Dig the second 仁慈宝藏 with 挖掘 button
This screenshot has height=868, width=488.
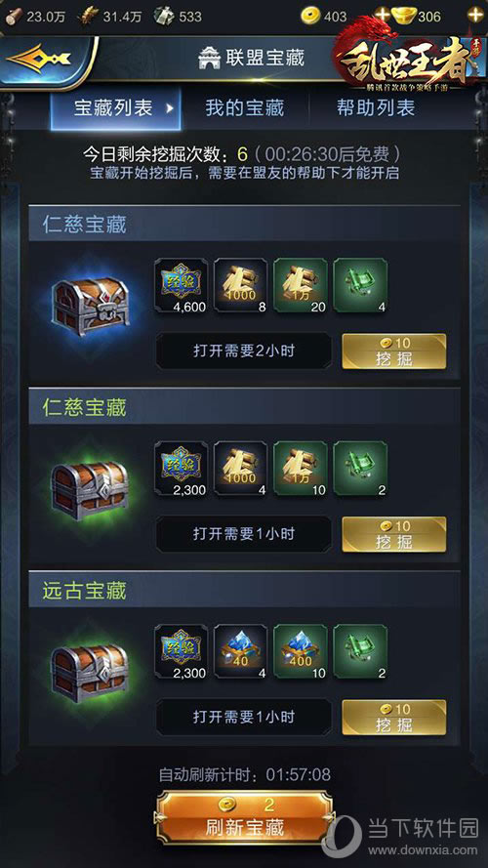pos(394,535)
